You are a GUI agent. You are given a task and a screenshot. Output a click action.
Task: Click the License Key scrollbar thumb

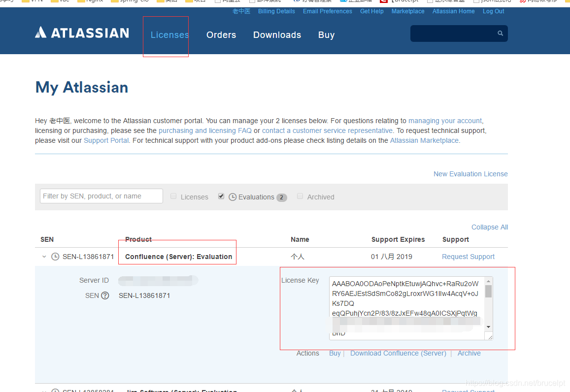(489, 292)
